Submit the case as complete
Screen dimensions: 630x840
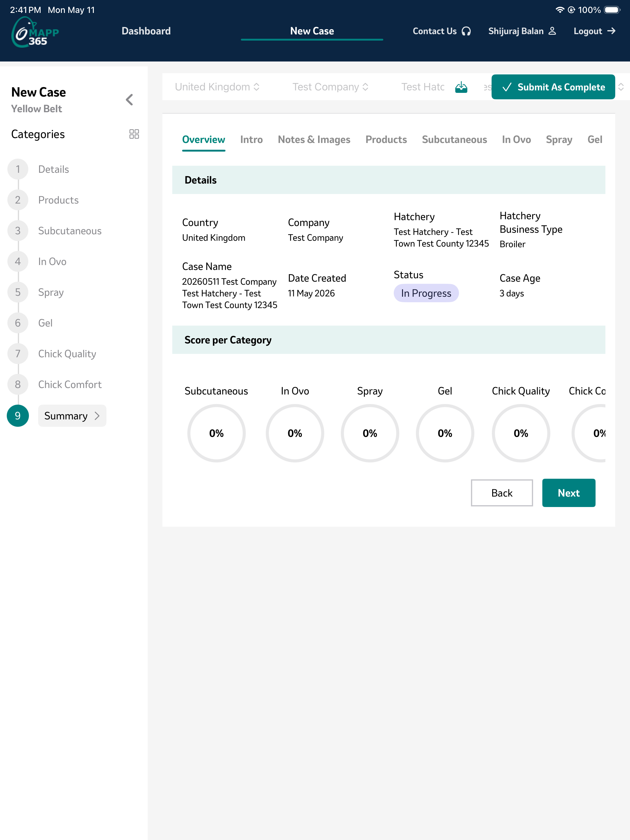[x=553, y=87]
